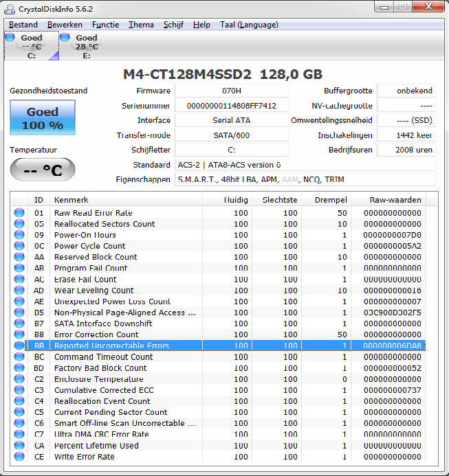
Task: Click the raw value 000000000052
Action: coord(392,368)
